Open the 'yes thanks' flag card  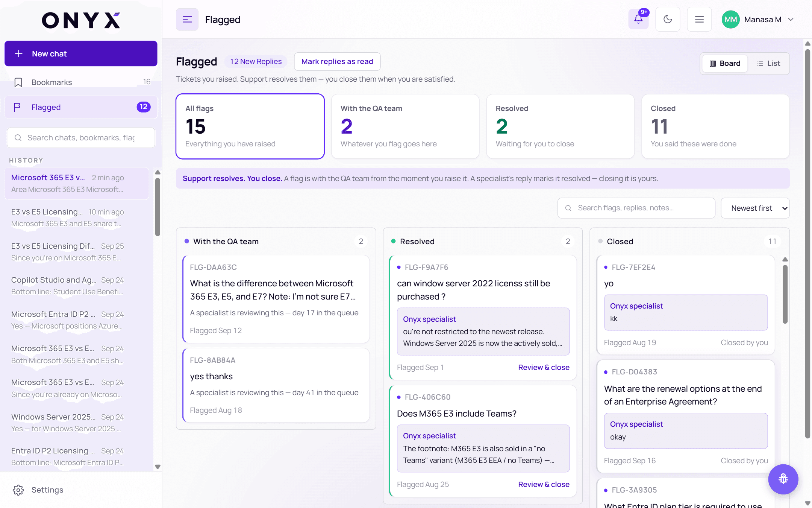click(276, 385)
